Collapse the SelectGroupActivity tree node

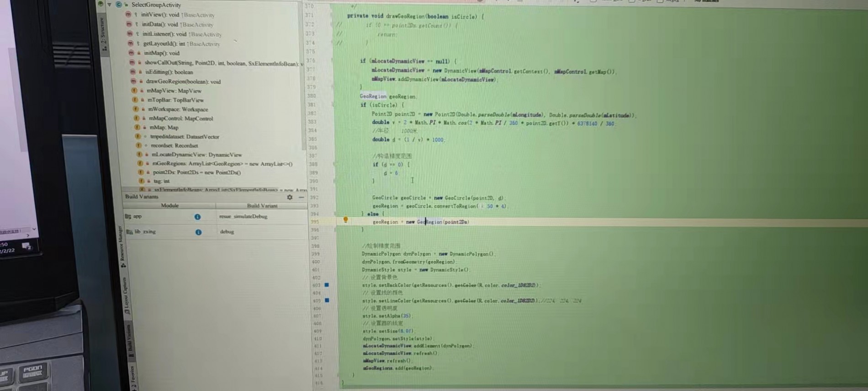pos(110,5)
